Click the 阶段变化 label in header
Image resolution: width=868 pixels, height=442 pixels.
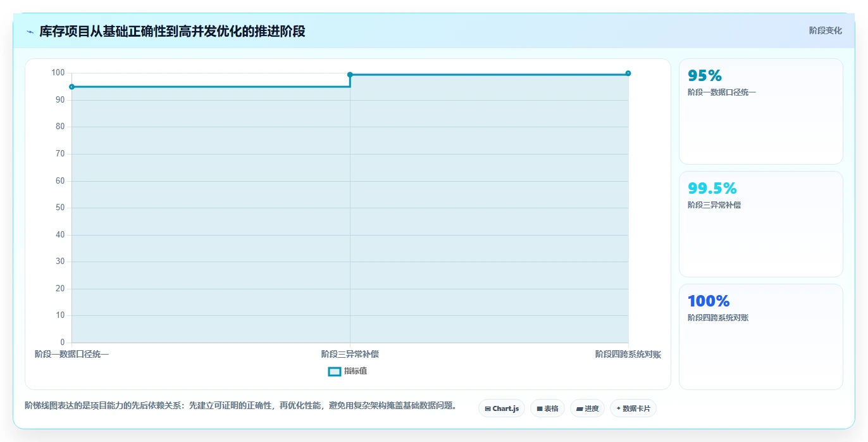point(825,30)
